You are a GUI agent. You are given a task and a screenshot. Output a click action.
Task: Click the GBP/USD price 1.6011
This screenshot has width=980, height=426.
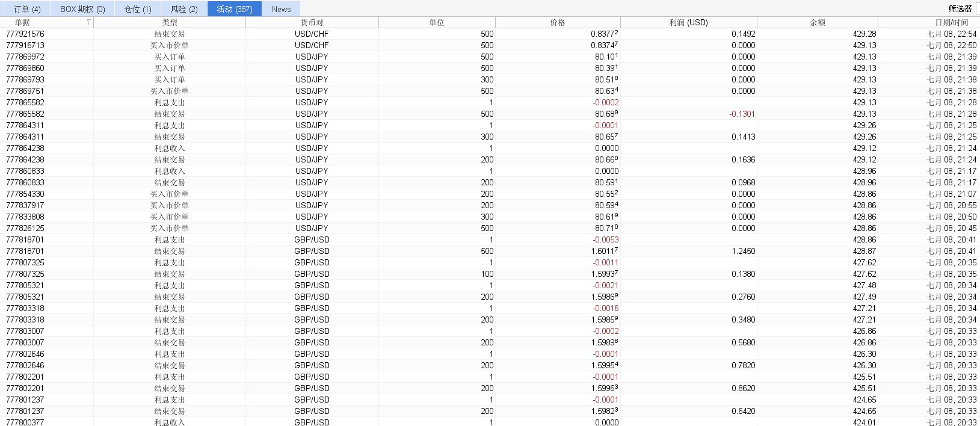(605, 252)
